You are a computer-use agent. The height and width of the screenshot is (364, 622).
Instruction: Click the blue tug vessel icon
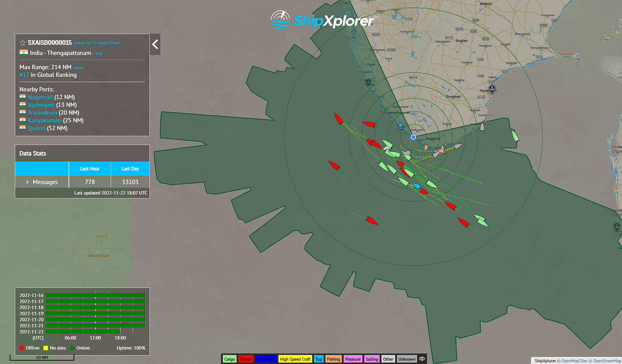417,186
